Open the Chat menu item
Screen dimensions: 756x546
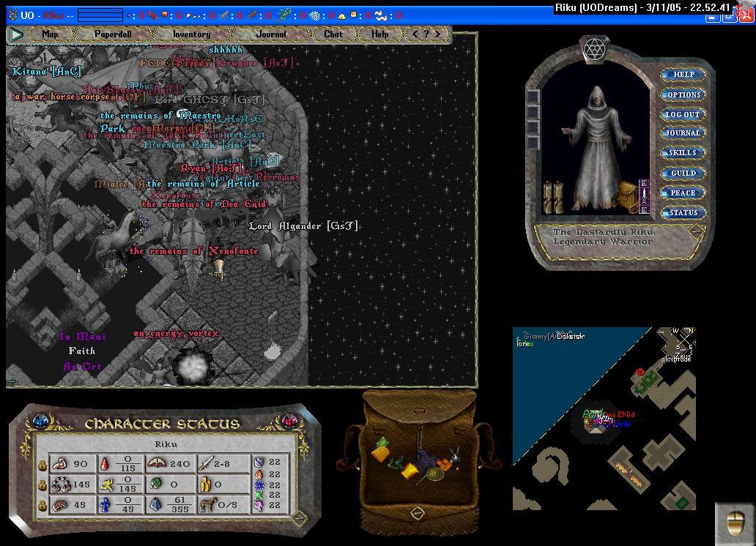333,34
